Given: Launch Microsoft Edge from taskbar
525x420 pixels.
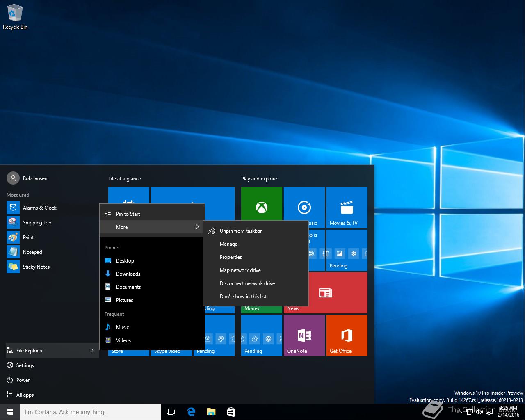Looking at the screenshot, I should (191, 412).
